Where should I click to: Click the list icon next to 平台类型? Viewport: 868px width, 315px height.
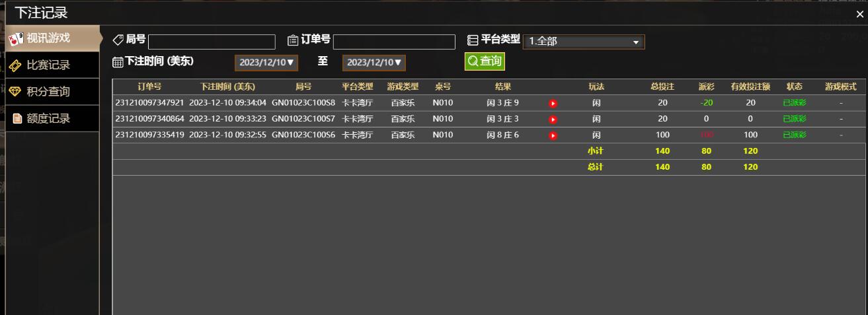473,40
